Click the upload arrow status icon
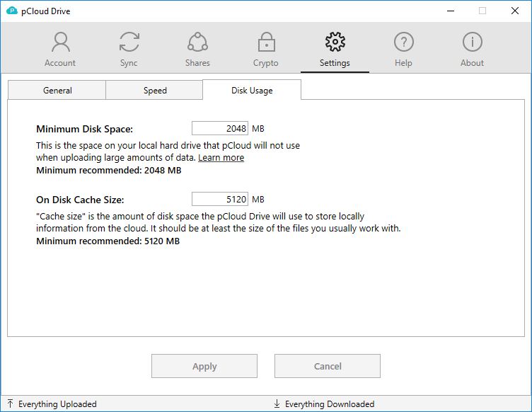 click(x=10, y=404)
